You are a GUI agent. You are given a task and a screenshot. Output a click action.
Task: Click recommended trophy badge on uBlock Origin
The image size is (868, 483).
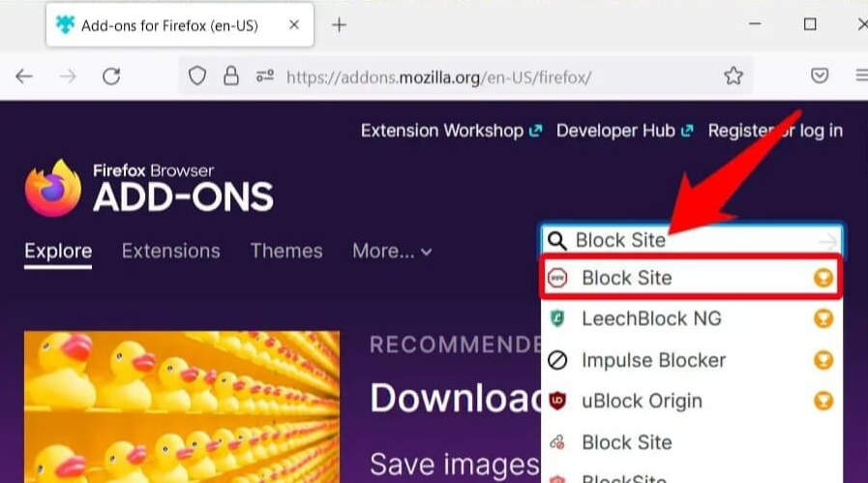(x=823, y=401)
